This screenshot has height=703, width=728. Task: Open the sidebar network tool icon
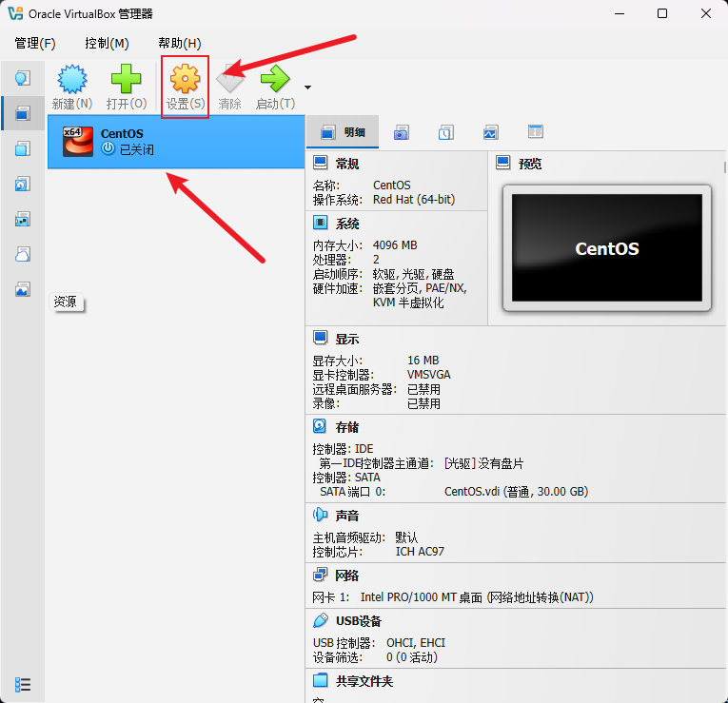pyautogui.click(x=22, y=219)
